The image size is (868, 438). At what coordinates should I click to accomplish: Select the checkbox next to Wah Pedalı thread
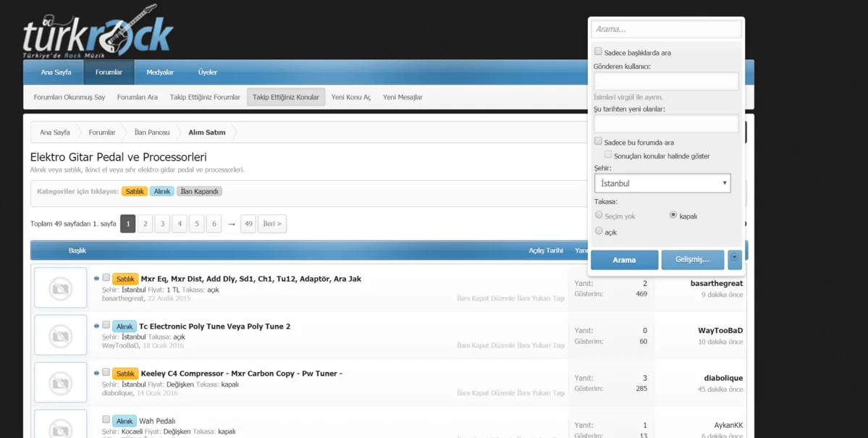[x=106, y=419]
